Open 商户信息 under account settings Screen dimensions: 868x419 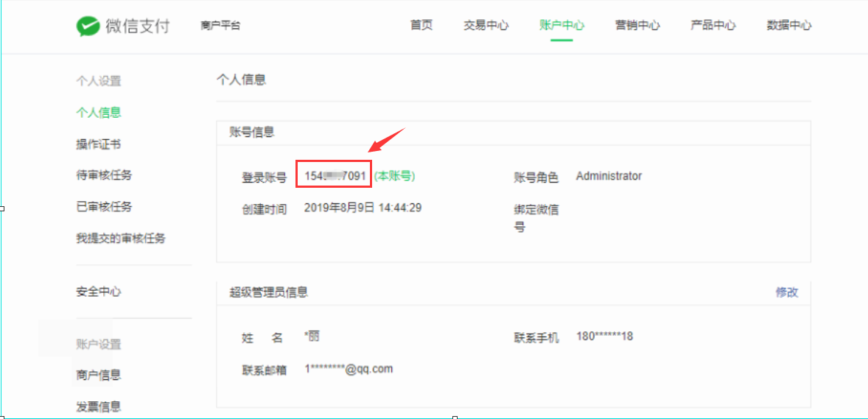coord(99,375)
